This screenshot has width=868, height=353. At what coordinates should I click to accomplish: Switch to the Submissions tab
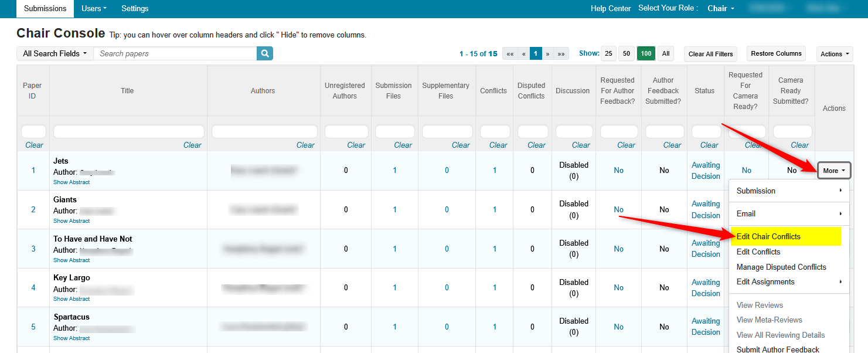point(45,8)
